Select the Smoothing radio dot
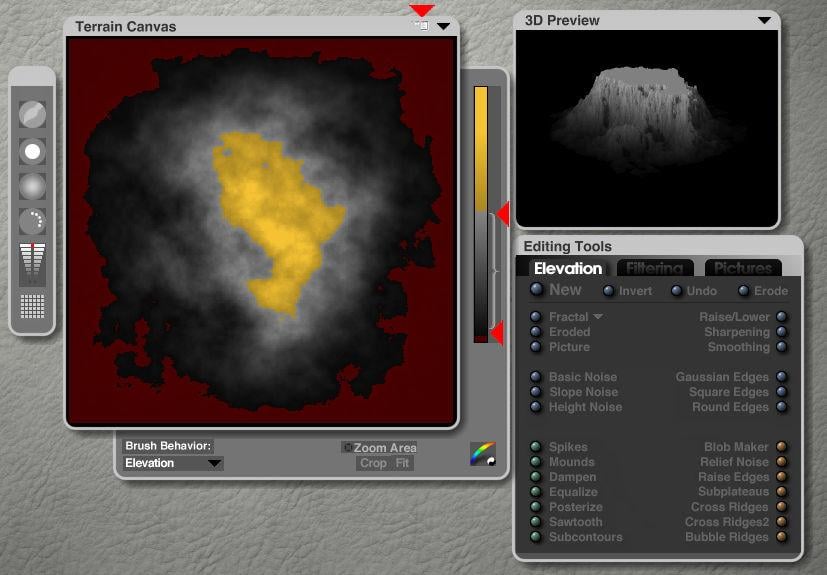This screenshot has width=827, height=575. [x=782, y=347]
